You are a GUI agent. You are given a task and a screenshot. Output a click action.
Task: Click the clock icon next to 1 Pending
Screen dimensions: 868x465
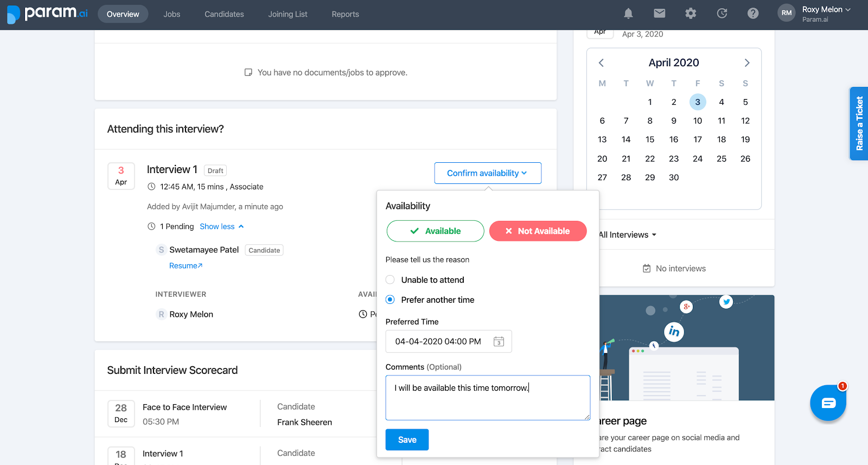[x=151, y=226]
